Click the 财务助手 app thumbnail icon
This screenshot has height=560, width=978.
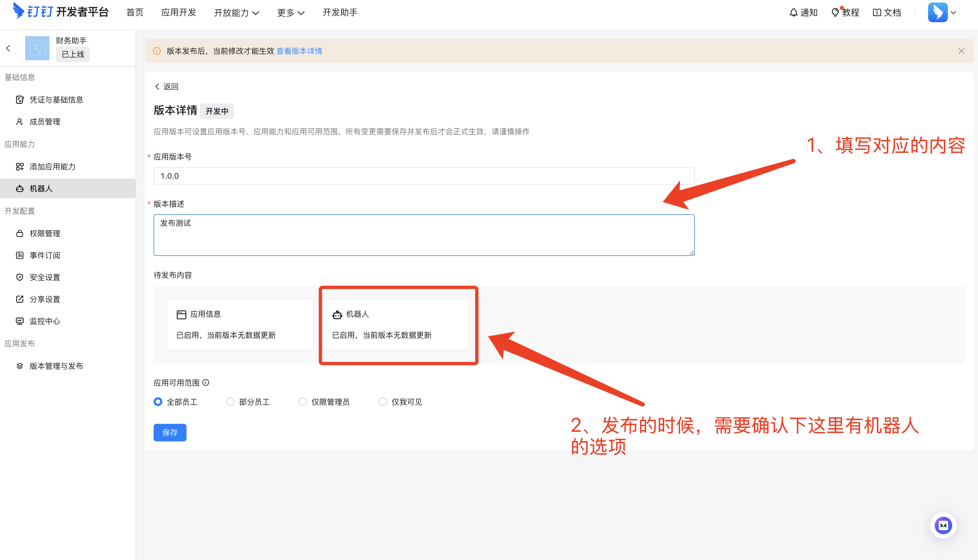pos(37,48)
